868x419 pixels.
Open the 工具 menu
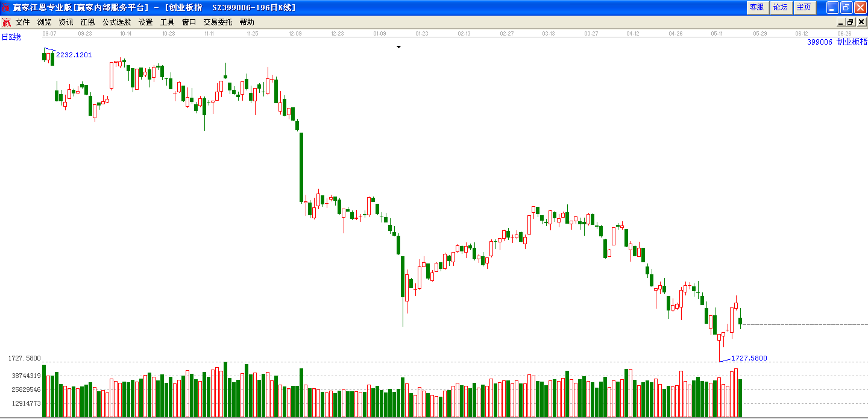(167, 22)
